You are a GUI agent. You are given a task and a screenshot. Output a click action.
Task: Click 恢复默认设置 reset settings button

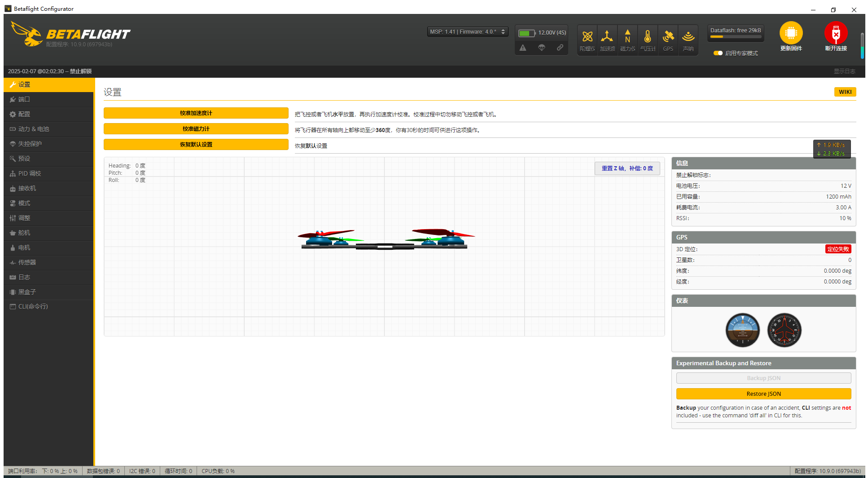coord(196,145)
